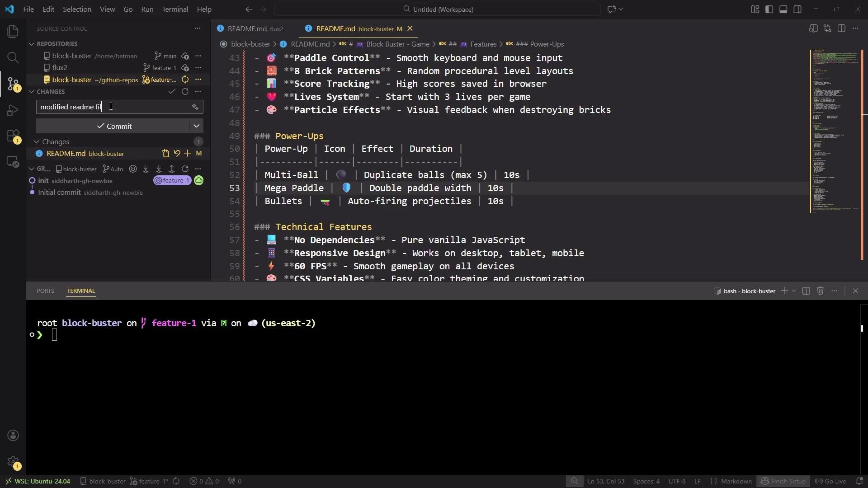Change language mode from Markdown
This screenshot has width=868, height=488.
point(736,481)
